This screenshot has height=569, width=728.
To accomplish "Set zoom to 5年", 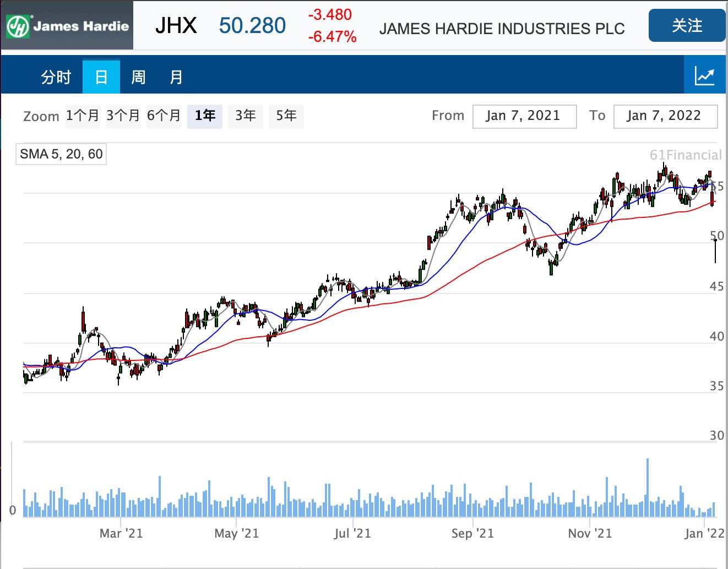I will coord(286,116).
